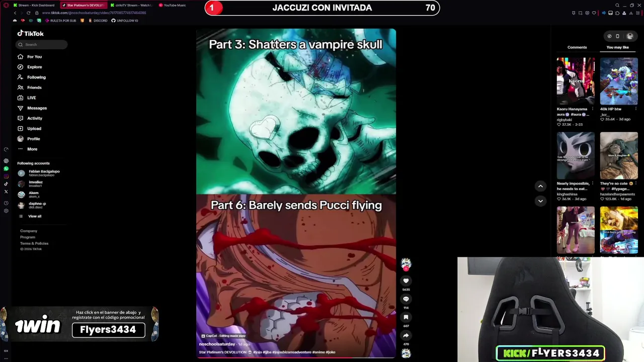Image resolution: width=644 pixels, height=362 pixels.
Task: Open more options on Nearly impossible video
Action: tap(593, 183)
